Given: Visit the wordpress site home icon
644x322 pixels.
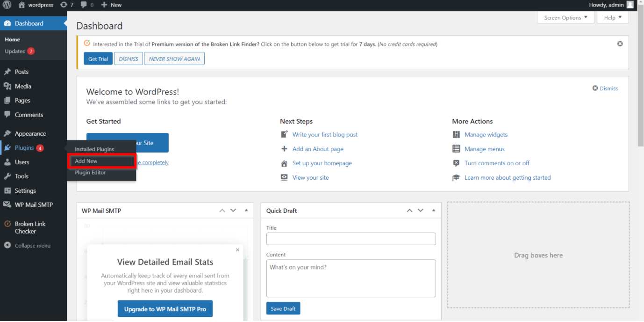Looking at the screenshot, I should 21,5.
